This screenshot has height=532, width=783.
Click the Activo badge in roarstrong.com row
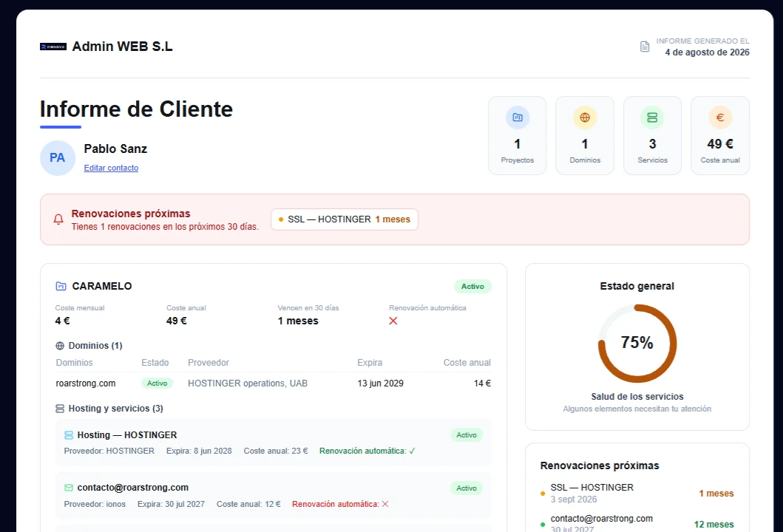pyautogui.click(x=157, y=383)
